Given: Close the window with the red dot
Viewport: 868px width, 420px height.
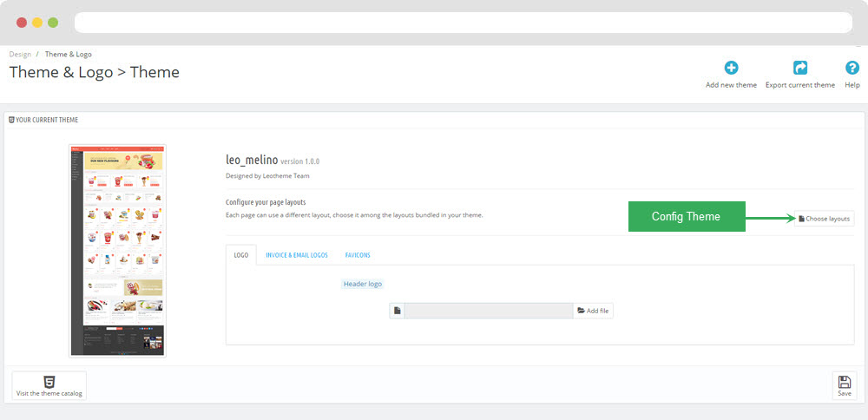Looking at the screenshot, I should tap(22, 22).
